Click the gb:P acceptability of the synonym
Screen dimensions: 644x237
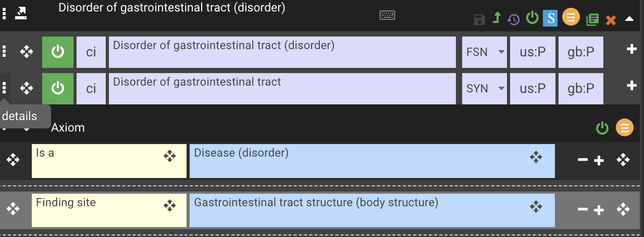[581, 88]
